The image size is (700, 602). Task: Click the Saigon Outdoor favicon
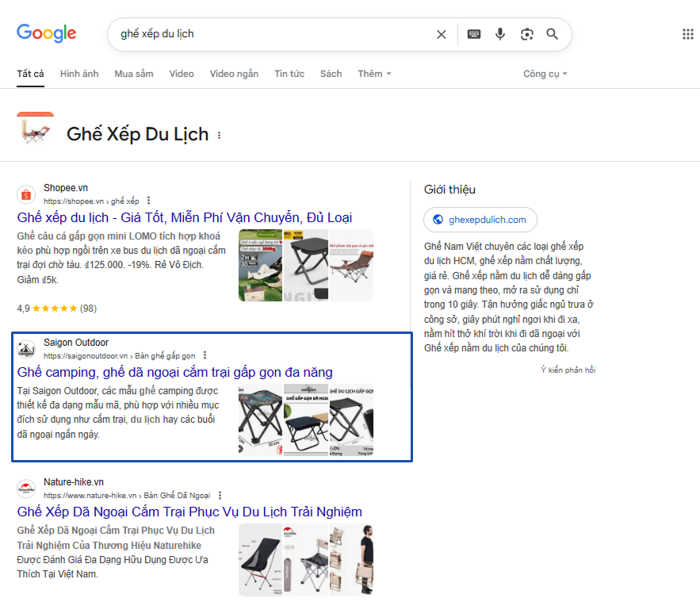[x=26, y=349]
